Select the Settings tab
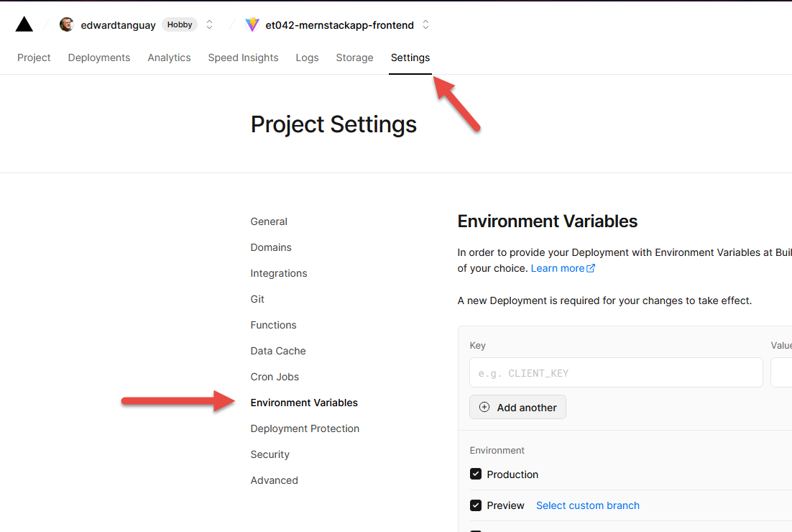792x532 pixels. point(410,58)
